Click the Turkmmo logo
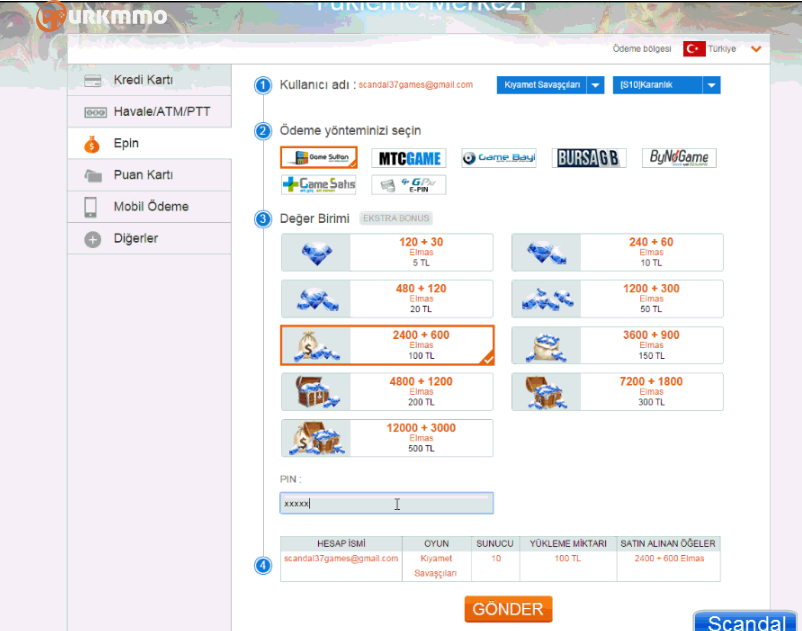The height and width of the screenshot is (631, 802). [x=102, y=16]
